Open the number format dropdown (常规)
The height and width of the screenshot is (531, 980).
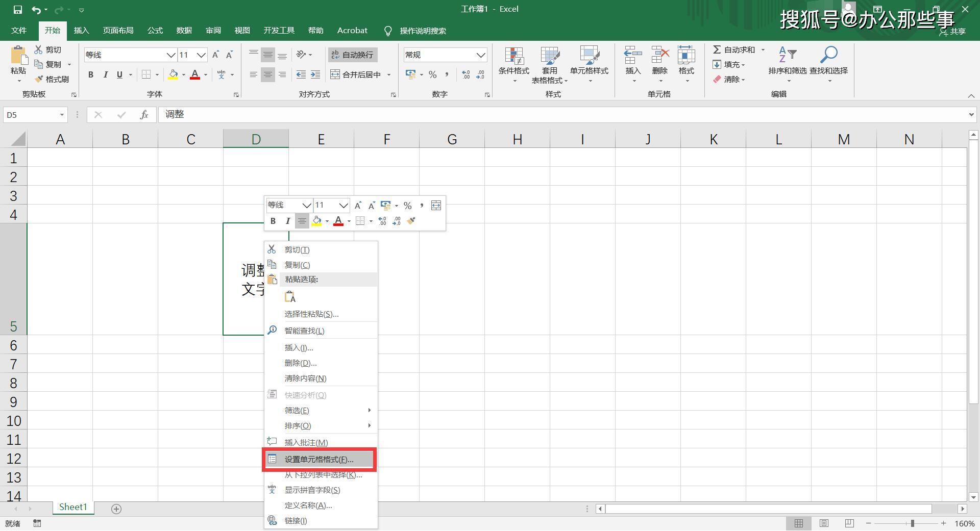481,55
